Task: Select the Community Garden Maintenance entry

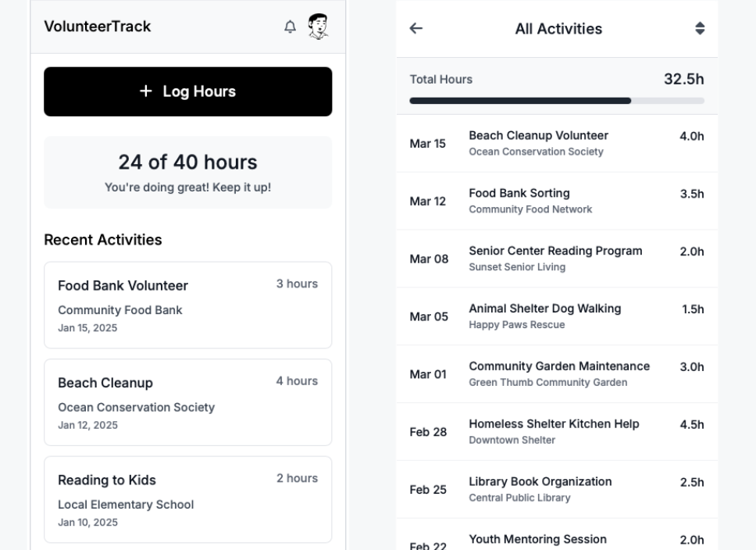Action: pos(557,374)
